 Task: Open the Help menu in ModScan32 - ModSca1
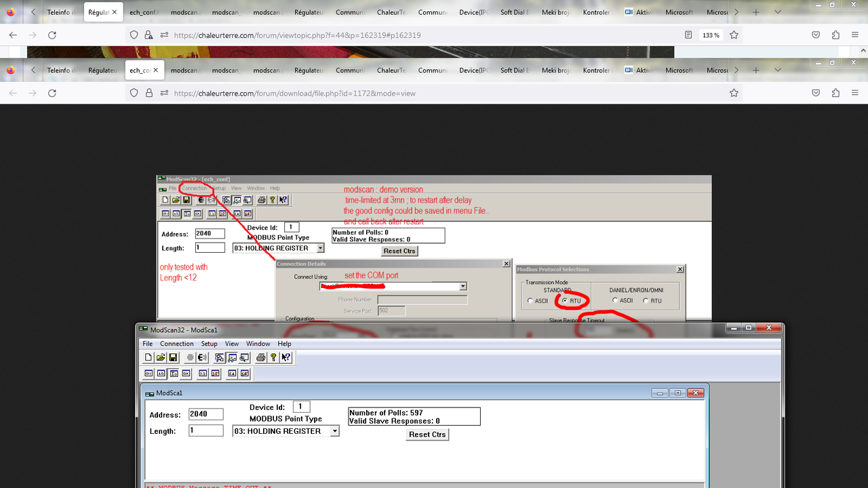pos(284,344)
